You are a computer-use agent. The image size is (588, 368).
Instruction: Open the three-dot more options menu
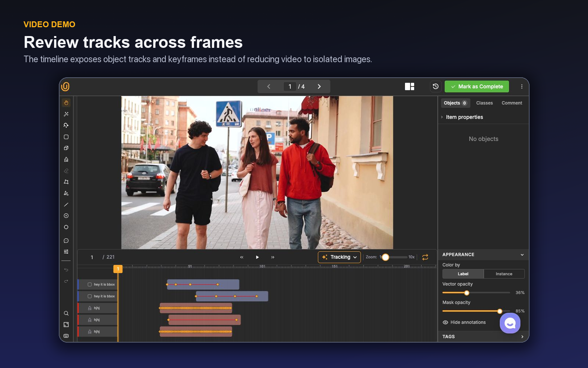(521, 86)
